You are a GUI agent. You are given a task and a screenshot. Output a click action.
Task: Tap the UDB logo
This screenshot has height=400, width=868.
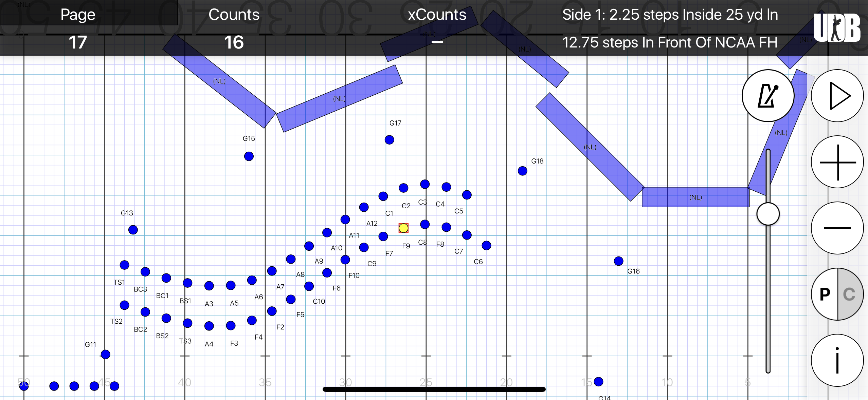[836, 28]
